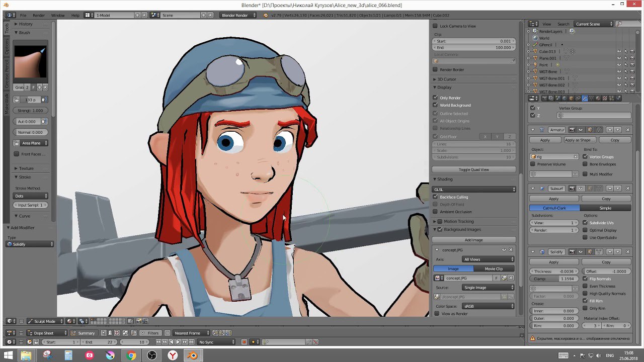This screenshot has width=644, height=362.
Task: Open the Render menu
Action: [39, 15]
